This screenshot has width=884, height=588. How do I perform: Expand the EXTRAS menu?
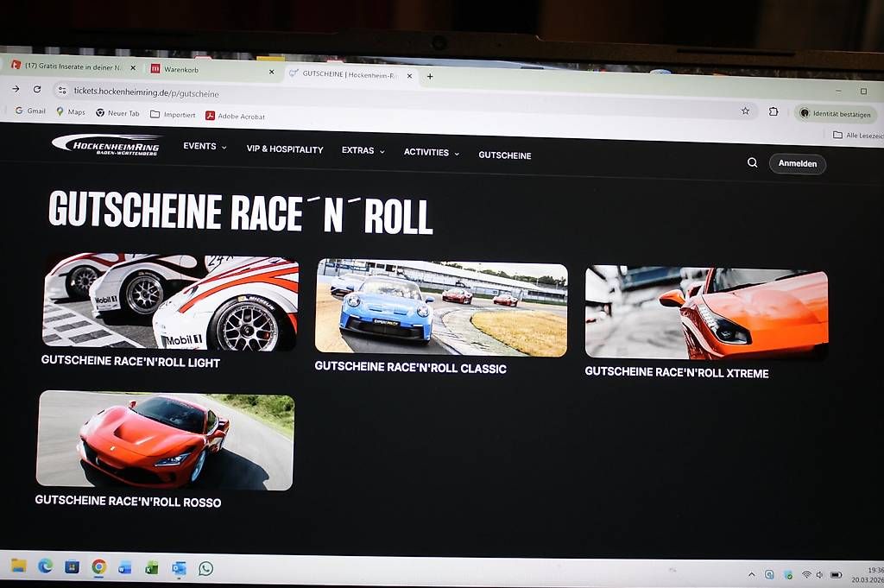click(x=363, y=150)
